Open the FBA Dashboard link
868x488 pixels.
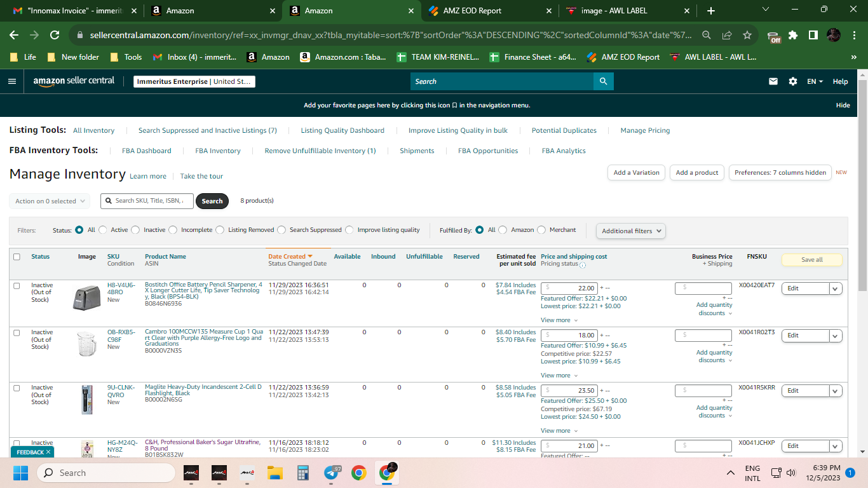147,151
